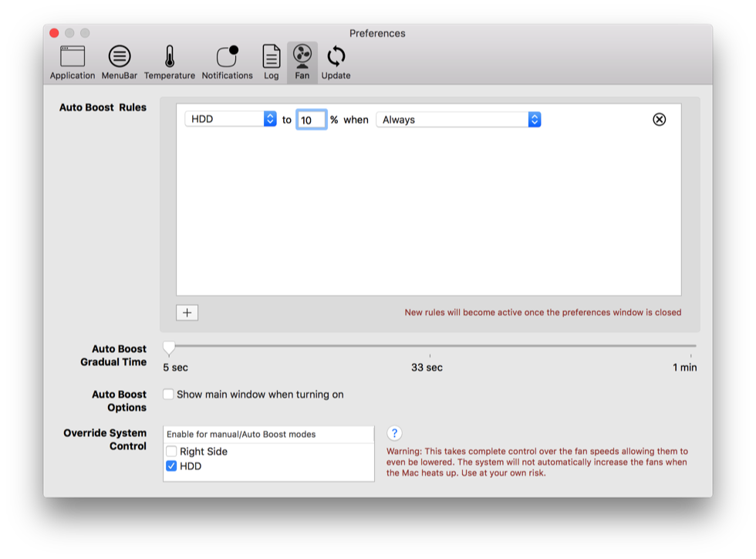The image size is (756, 559).
Task: Open the Update preferences pane
Action: [336, 63]
